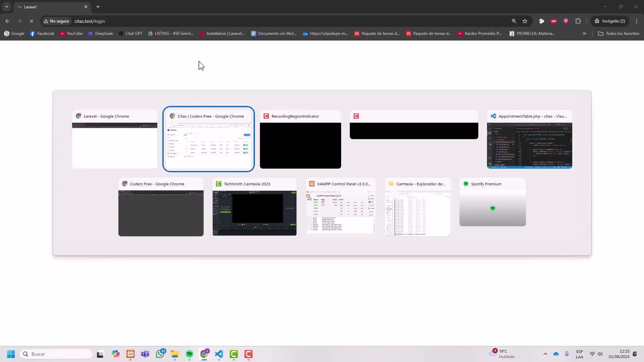This screenshot has height=362, width=644.
Task: Open the tab search dropdown arrow
Action: click(6, 7)
